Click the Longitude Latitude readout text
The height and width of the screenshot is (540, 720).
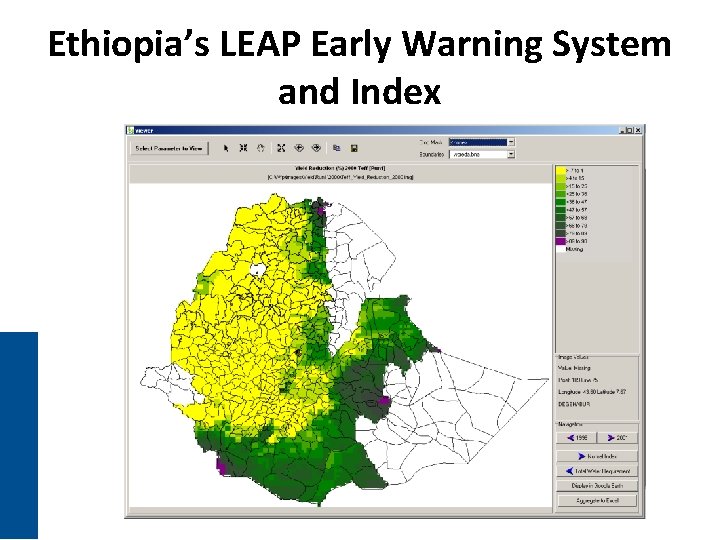pos(592,392)
